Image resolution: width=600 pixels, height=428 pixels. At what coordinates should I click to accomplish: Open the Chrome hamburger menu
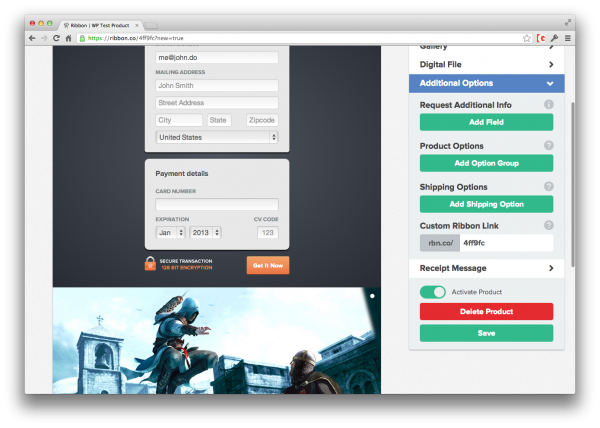click(x=568, y=38)
